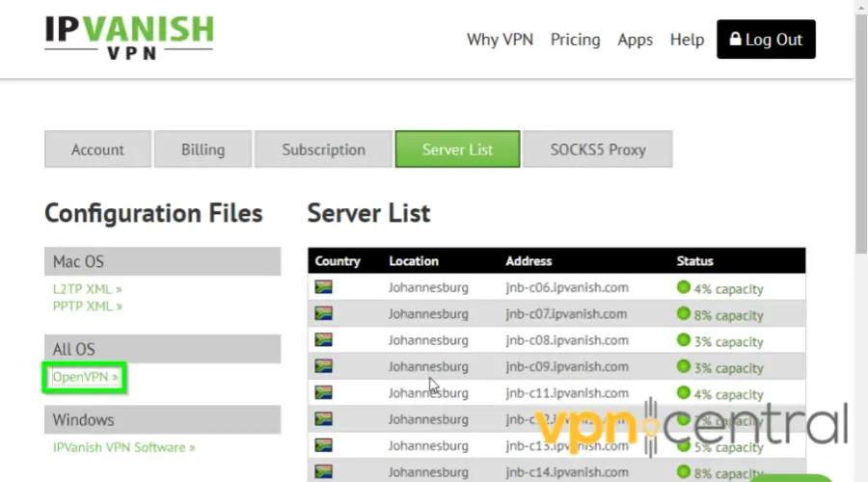868x482 pixels.
Task: Open Why VPN in the top navigation
Action: 500,40
